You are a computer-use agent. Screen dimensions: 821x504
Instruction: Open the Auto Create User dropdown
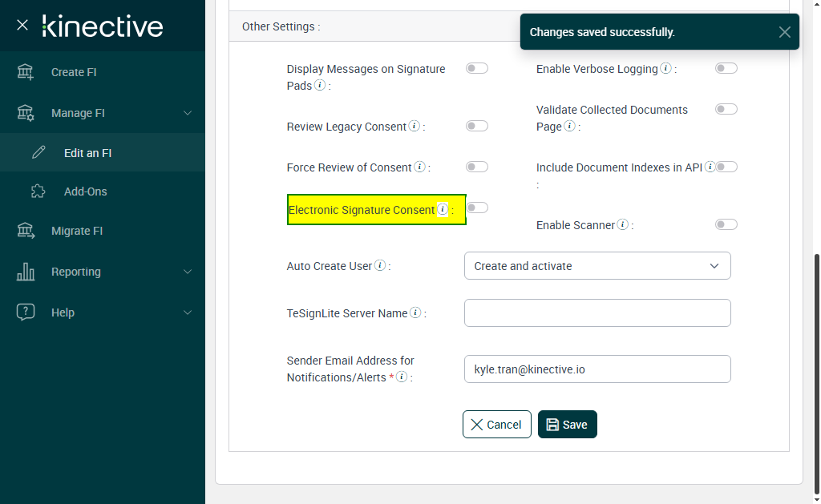pyautogui.click(x=597, y=266)
